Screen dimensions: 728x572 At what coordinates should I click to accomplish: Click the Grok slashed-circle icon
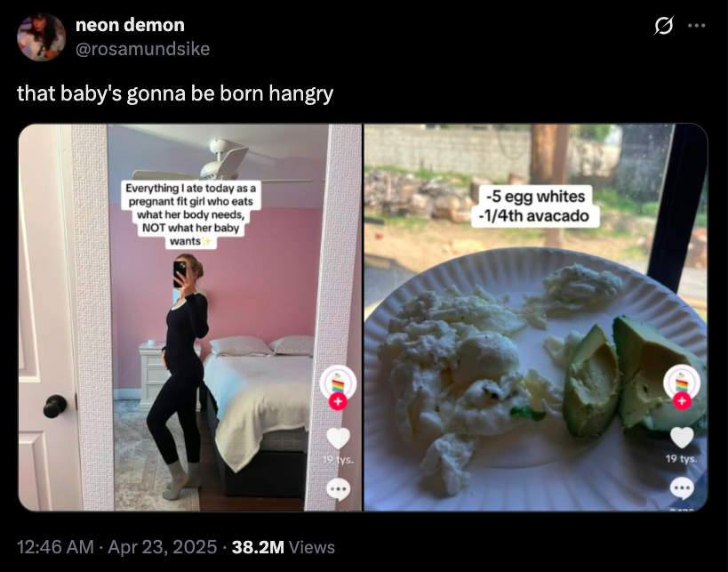663,26
